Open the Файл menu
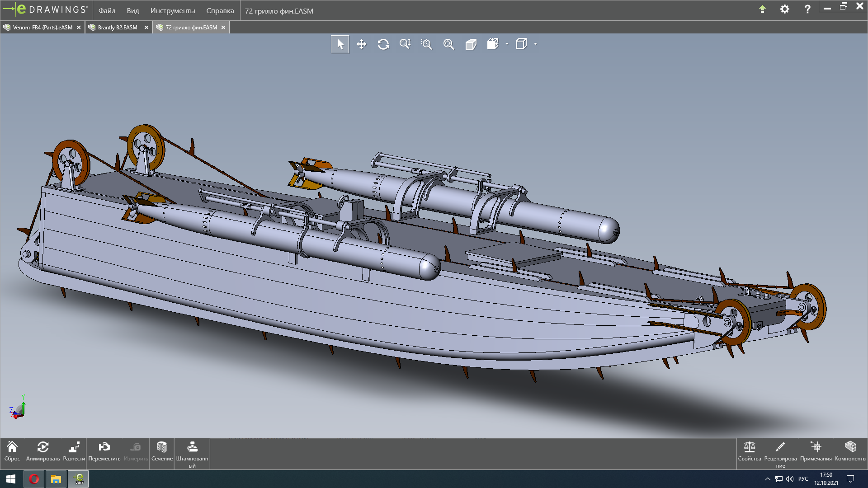The height and width of the screenshot is (488, 868). point(107,10)
